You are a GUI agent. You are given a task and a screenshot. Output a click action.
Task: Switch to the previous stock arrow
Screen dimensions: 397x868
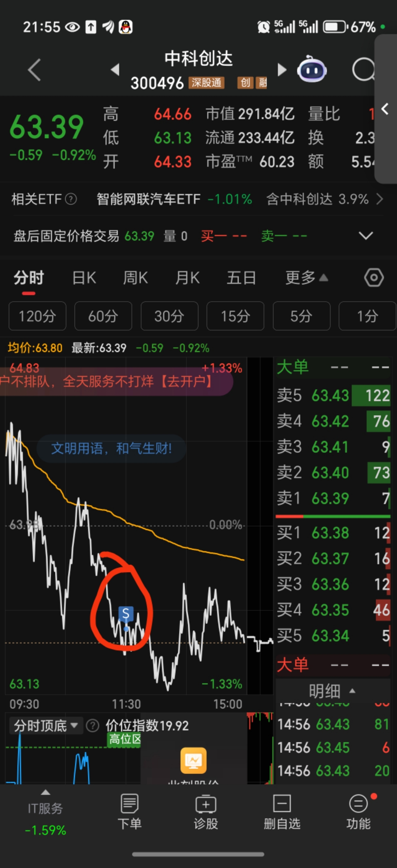click(115, 69)
